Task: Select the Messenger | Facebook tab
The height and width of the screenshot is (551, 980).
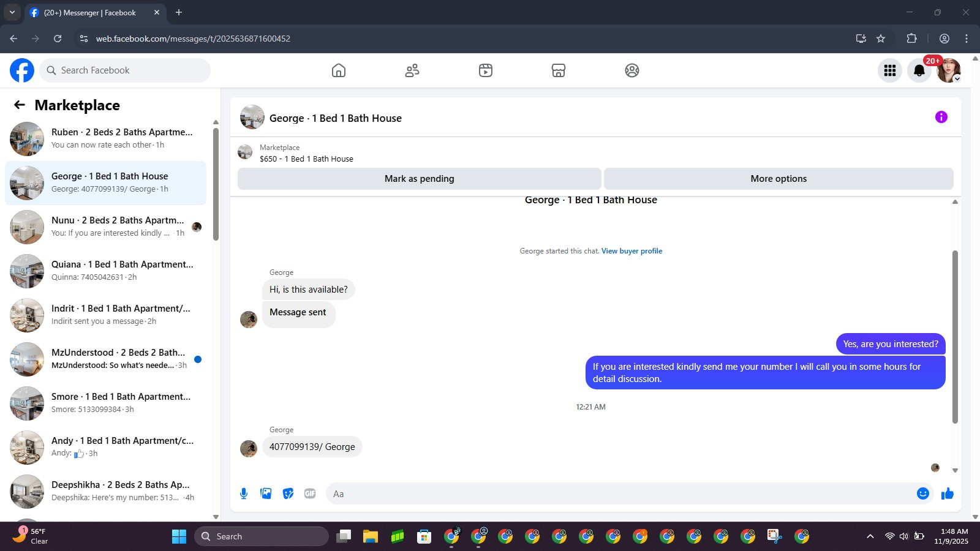Action: (95, 12)
